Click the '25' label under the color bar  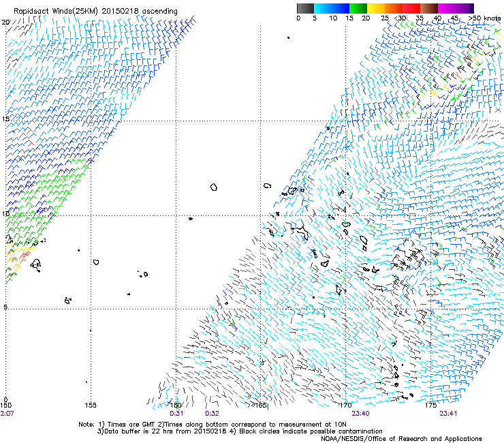385,18
